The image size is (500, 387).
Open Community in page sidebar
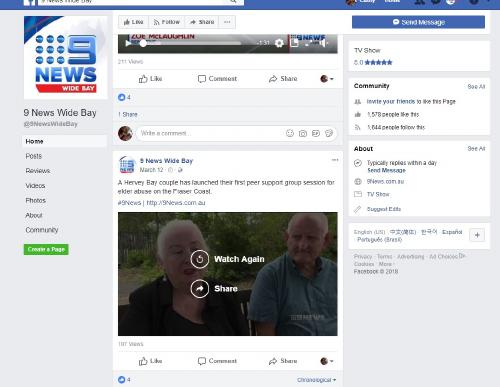coord(42,230)
